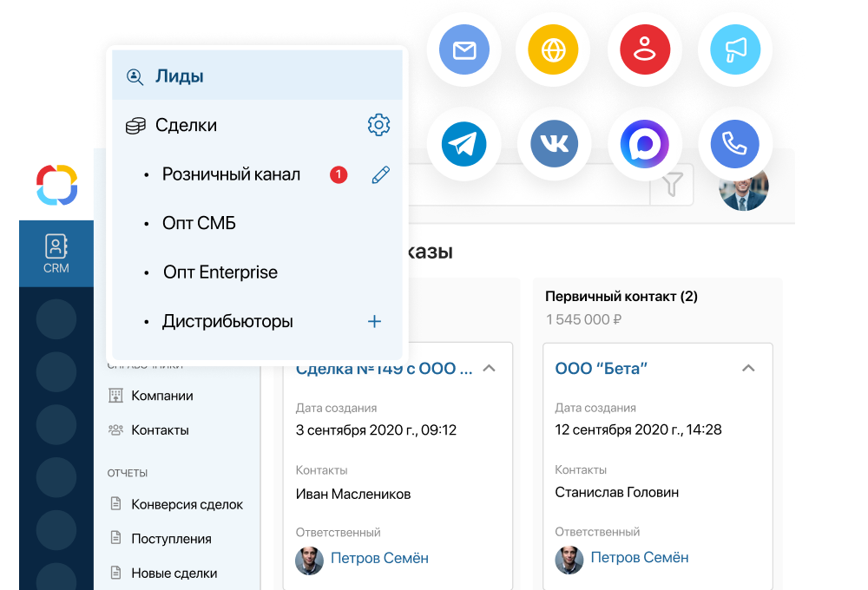Open the purple chat messenger icon
Screen dimensions: 868x590
pos(645,144)
